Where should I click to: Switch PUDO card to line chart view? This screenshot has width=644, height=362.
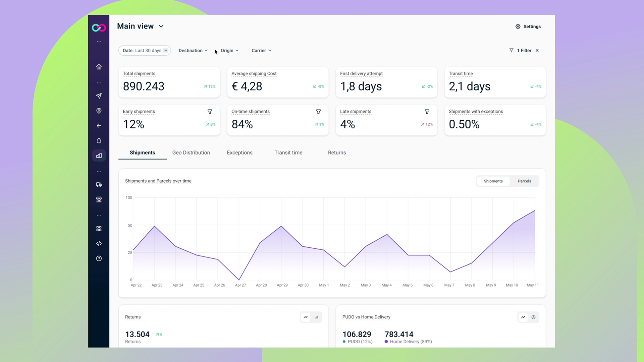(523, 317)
